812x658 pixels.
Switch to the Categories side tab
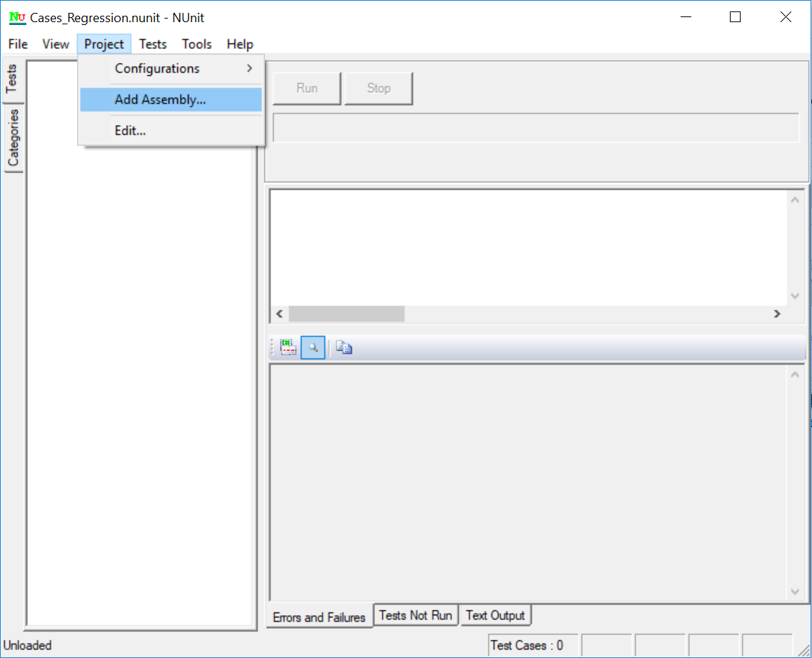[13, 139]
